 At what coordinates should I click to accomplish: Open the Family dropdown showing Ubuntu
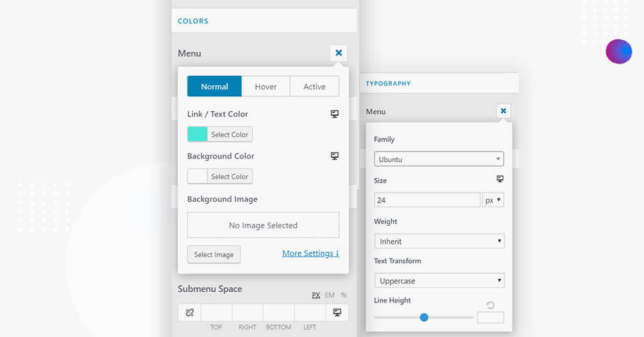click(438, 159)
